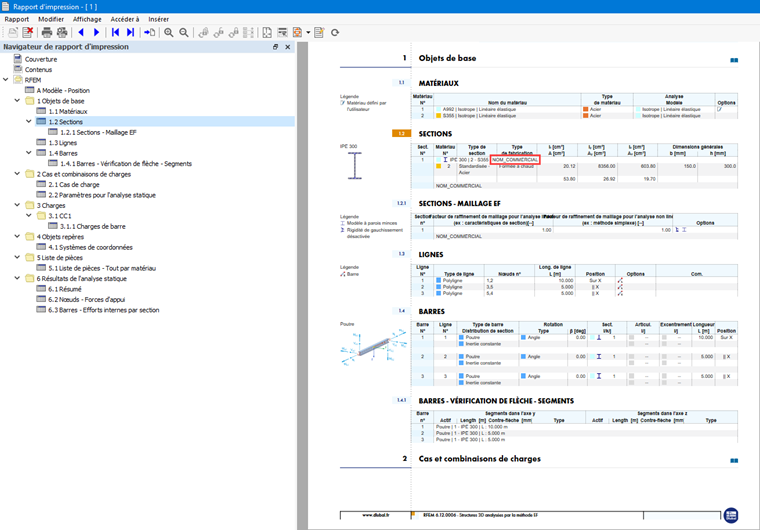Click the round Dlubal logo in page footer

(x=731, y=515)
